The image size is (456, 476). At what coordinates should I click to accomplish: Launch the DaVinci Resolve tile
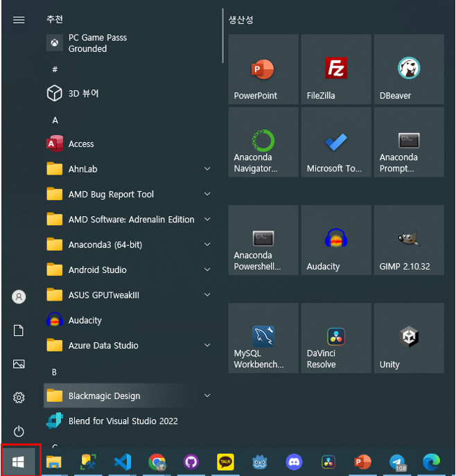click(336, 338)
